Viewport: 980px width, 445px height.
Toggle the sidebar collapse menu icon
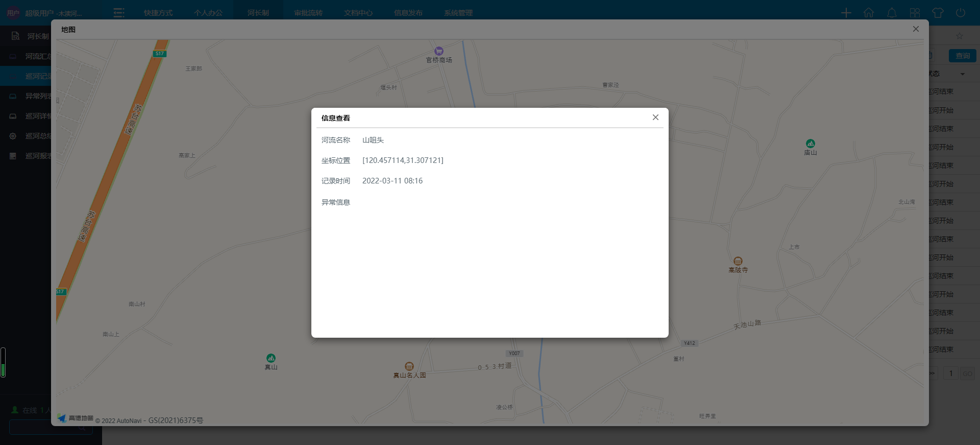pos(119,13)
